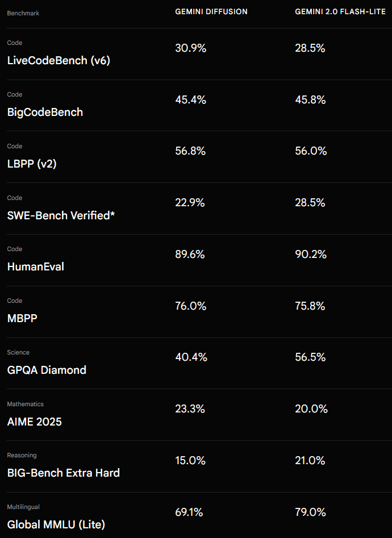Click the AIME 2025 benchmark name
This screenshot has height=538, width=392.
(x=34, y=422)
